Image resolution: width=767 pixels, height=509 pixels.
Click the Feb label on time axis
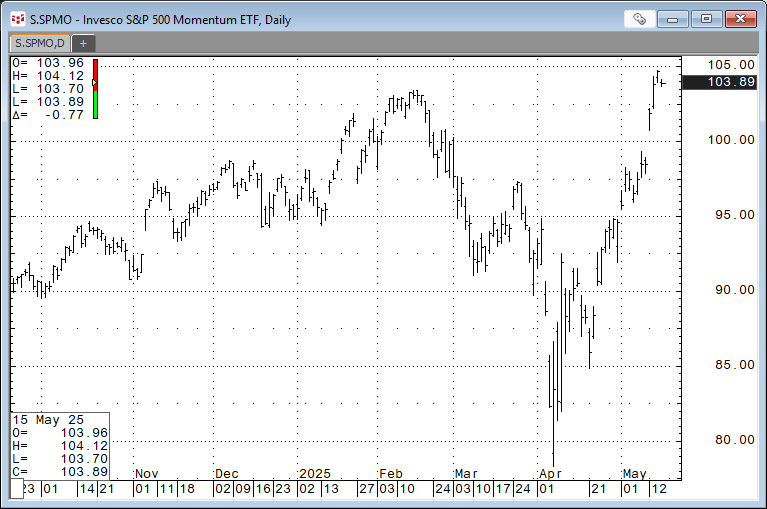click(x=389, y=473)
